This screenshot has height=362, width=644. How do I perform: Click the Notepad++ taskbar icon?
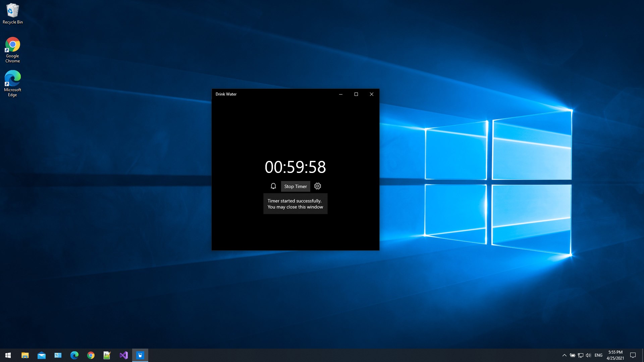[x=107, y=355]
